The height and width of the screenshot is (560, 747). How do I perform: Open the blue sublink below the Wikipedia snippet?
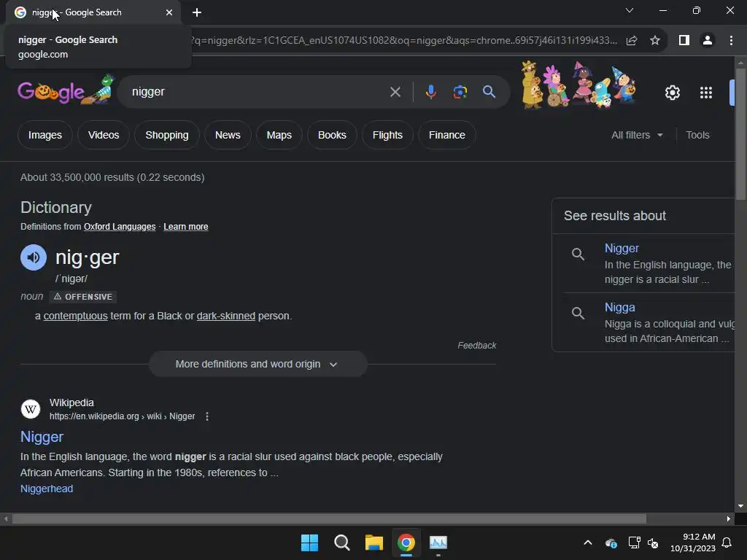click(47, 489)
